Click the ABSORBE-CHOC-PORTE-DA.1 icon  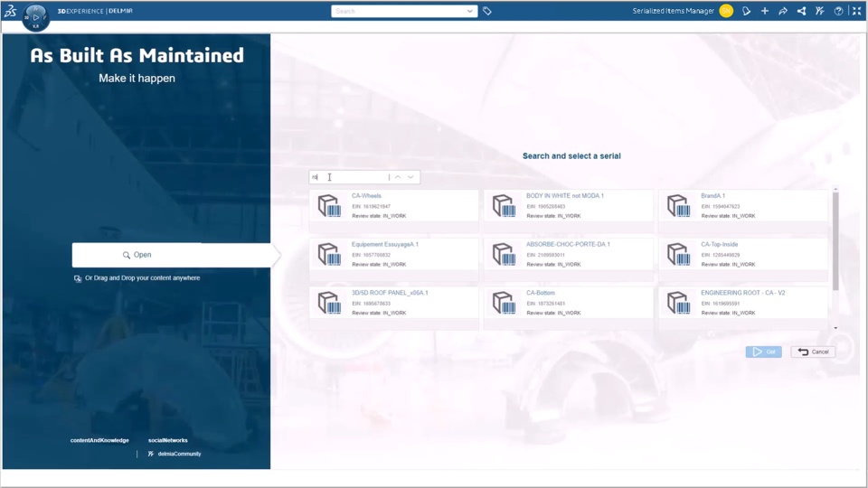(504, 255)
